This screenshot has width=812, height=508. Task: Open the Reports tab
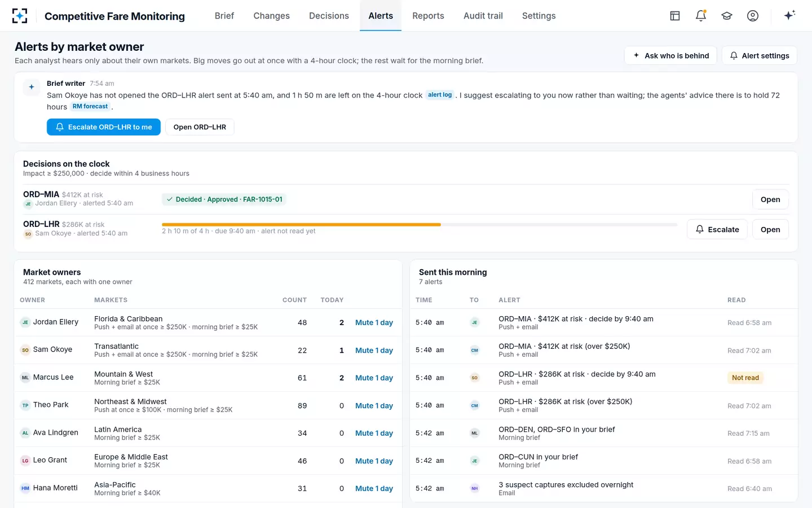coord(428,16)
